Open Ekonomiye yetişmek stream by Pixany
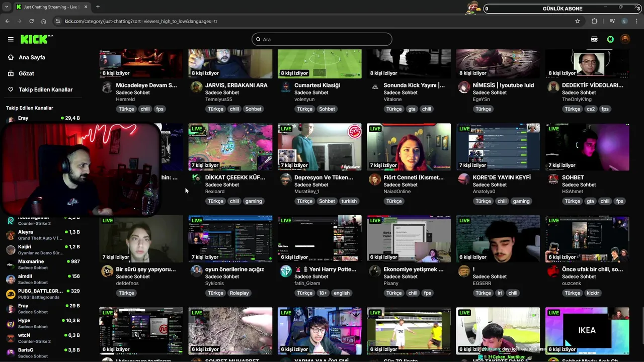This screenshot has height=362, width=644. click(x=409, y=239)
